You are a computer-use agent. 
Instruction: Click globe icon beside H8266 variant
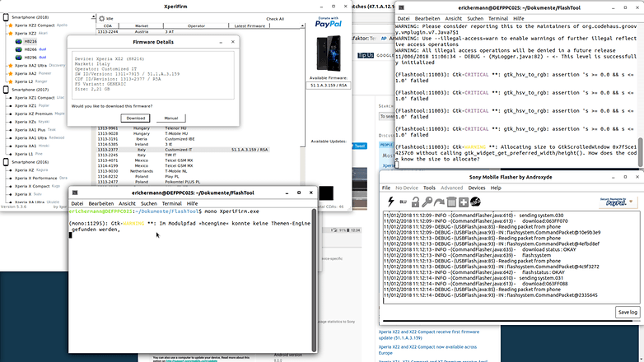point(18,49)
